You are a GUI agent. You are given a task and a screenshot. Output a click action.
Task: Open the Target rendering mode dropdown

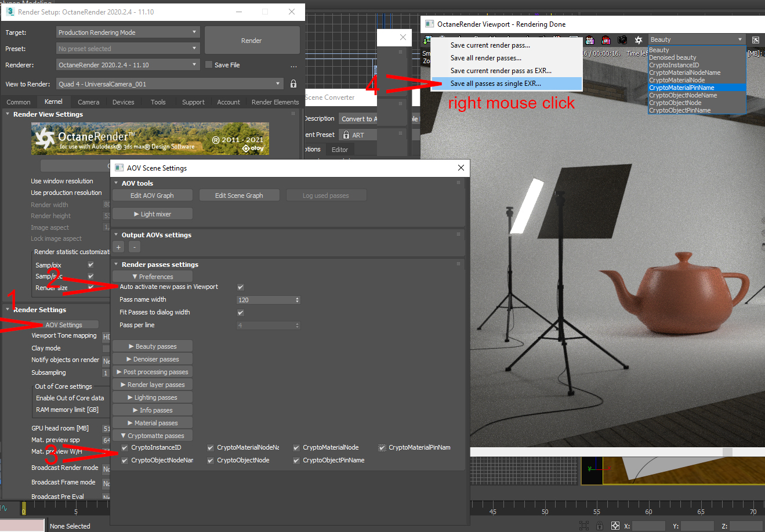click(x=128, y=32)
